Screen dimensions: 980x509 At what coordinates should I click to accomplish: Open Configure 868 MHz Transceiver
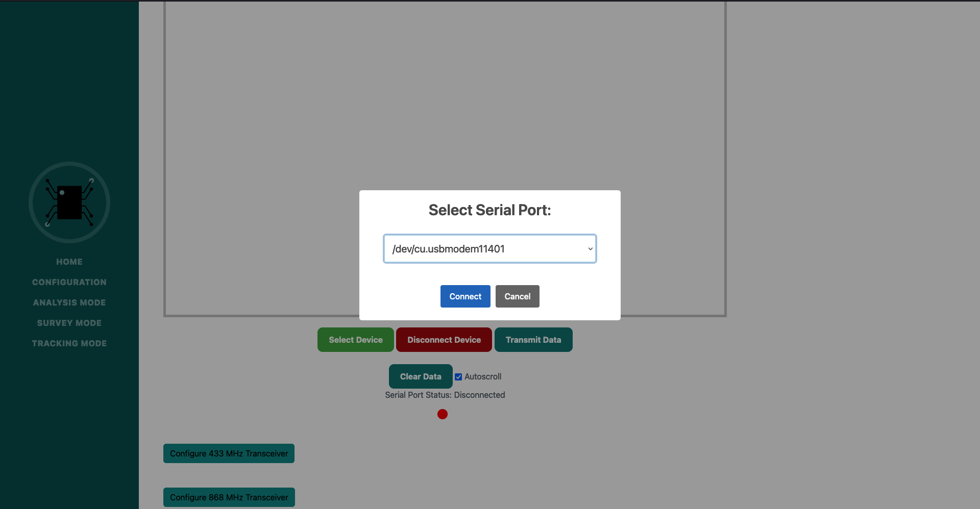[x=229, y=497]
